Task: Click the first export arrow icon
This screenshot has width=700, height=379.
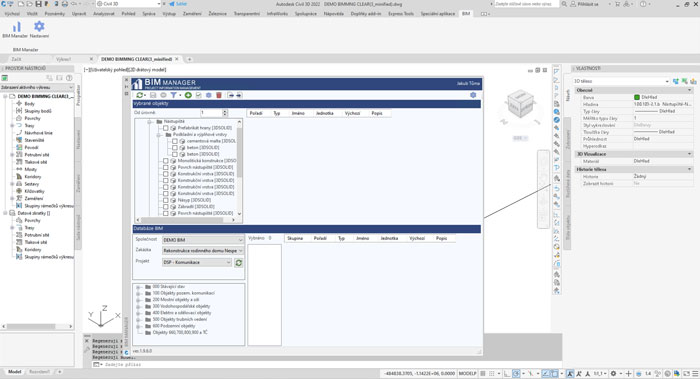Action: (230, 95)
